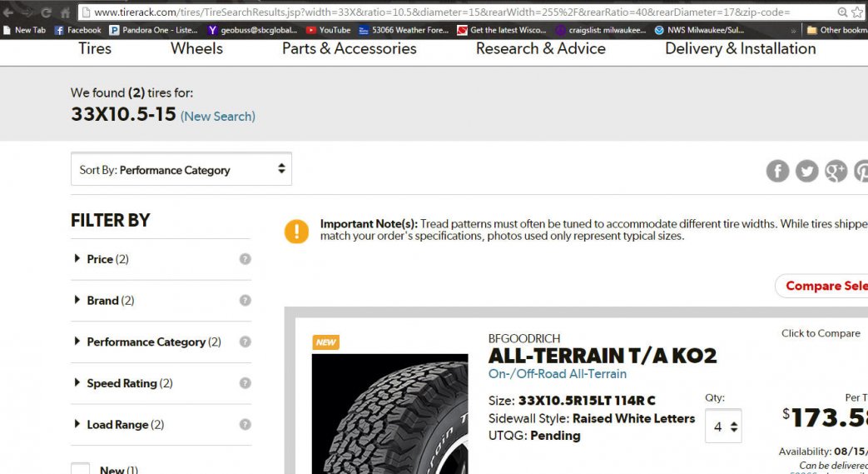Click the UTQG Pending text
Screen dimensions: 868x474
tap(534, 436)
